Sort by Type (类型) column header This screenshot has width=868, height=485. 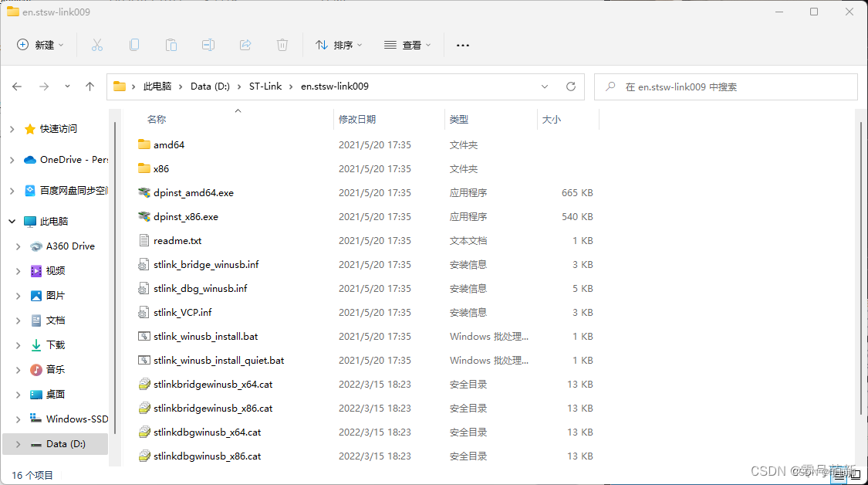459,119
